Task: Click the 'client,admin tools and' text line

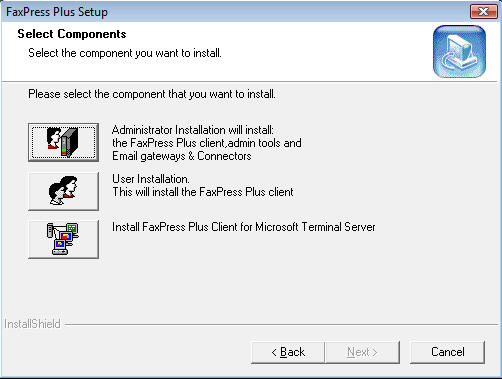Action: pyautogui.click(x=207, y=143)
